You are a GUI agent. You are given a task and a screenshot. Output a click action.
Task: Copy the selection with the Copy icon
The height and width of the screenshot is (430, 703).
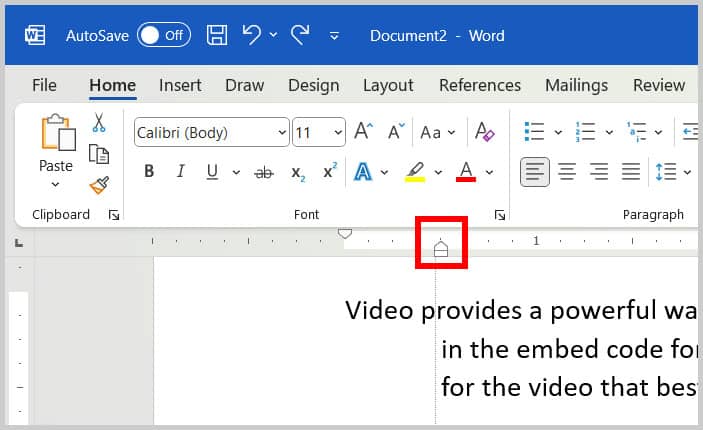coord(99,154)
